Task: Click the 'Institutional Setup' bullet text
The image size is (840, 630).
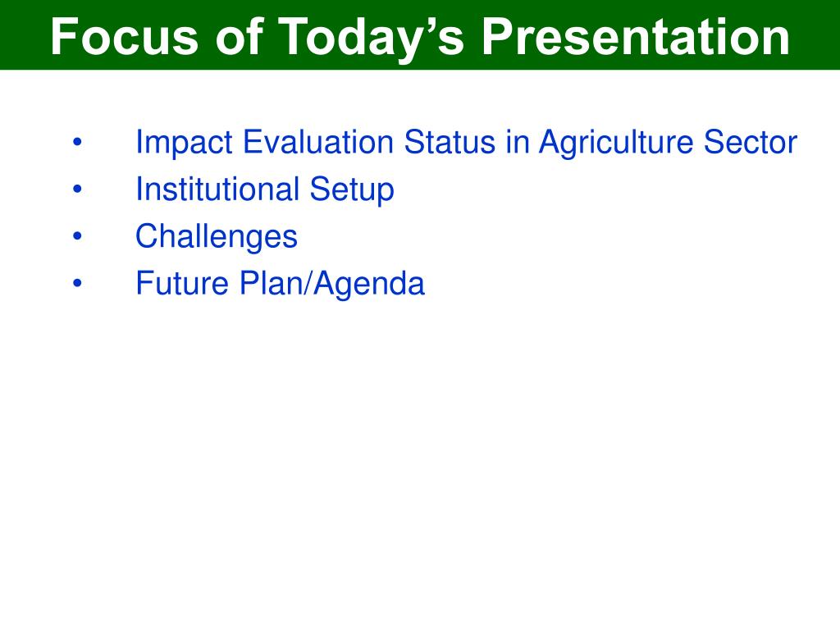Action: 265,190
